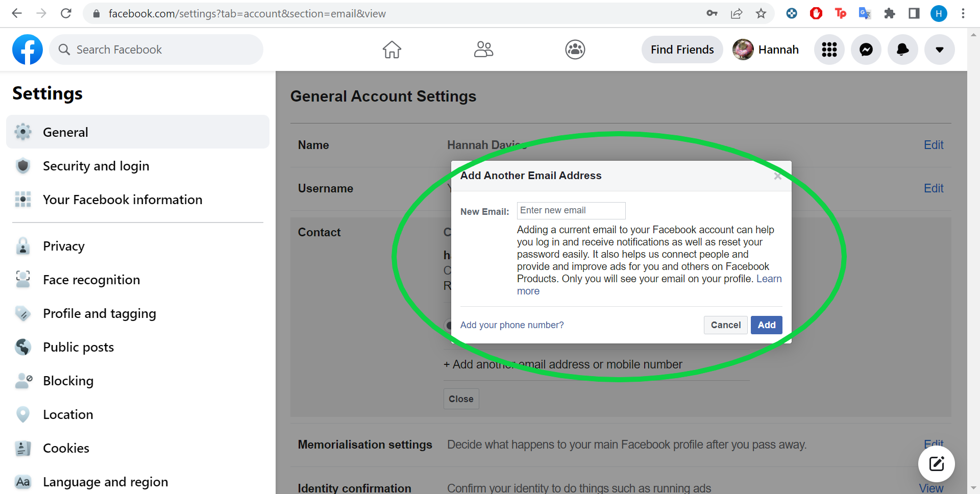
Task: Open the Friends icon in top navigation
Action: click(x=483, y=50)
